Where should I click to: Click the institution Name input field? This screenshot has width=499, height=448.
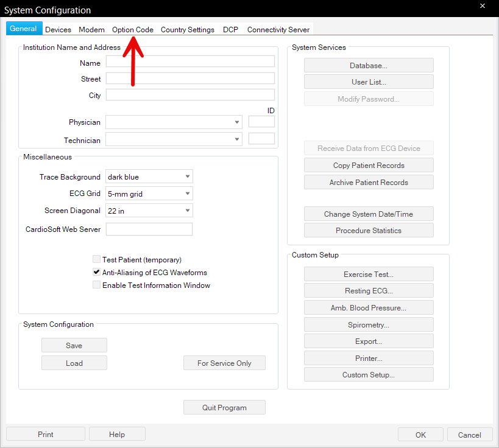click(190, 61)
